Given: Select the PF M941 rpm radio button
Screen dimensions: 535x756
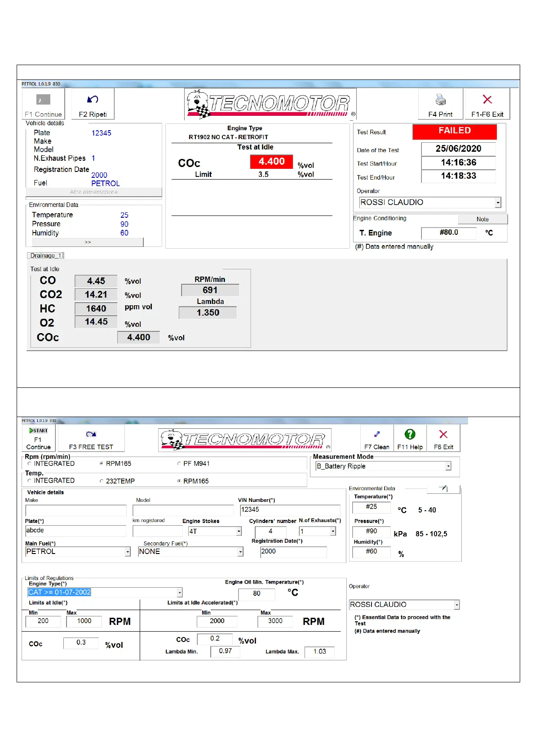Looking at the screenshot, I should pyautogui.click(x=179, y=464).
